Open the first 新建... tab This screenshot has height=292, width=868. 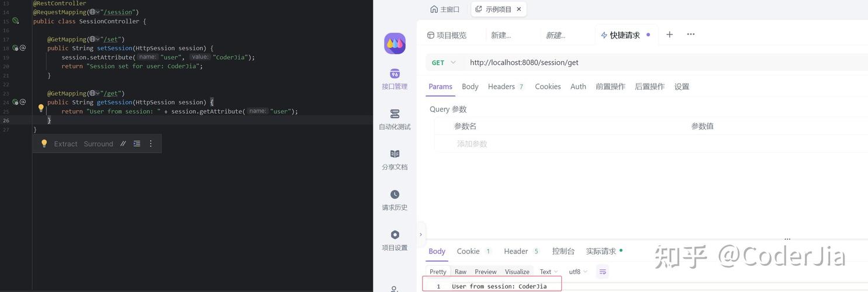[x=501, y=35]
